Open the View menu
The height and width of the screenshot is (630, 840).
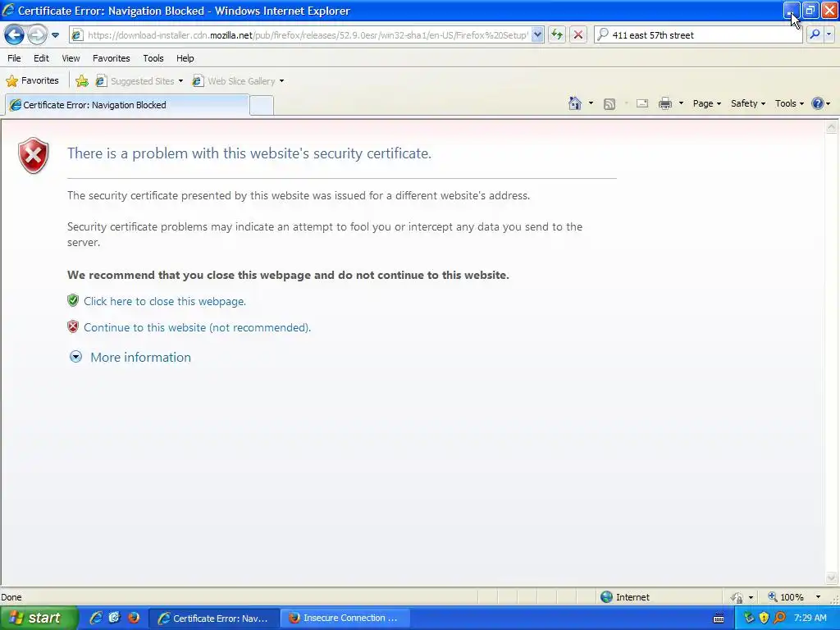tap(71, 58)
